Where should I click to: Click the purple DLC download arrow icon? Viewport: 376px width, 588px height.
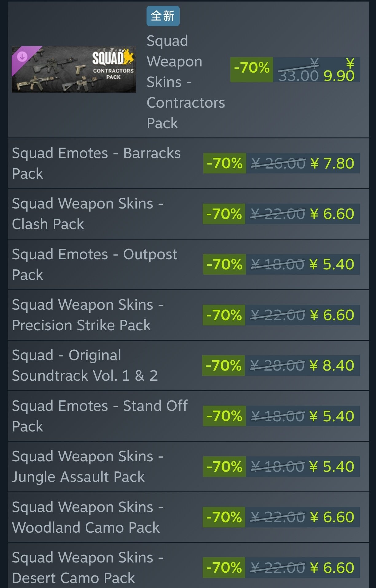click(x=22, y=57)
